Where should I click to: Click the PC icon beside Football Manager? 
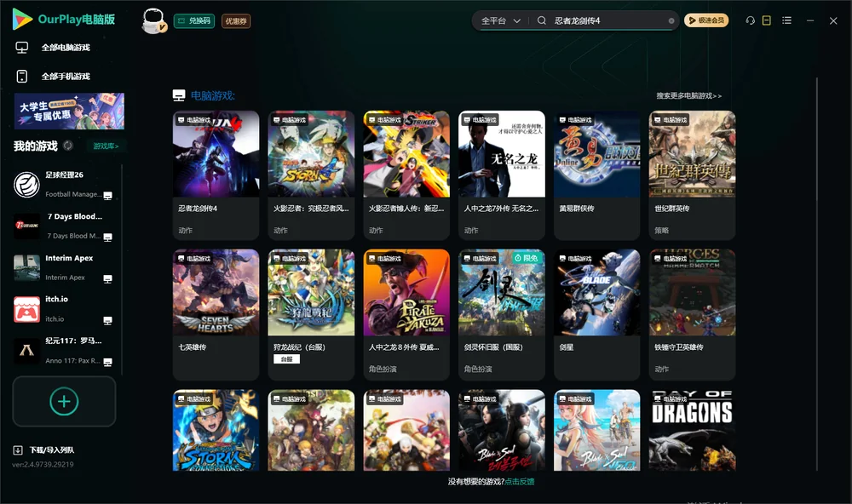pos(107,196)
